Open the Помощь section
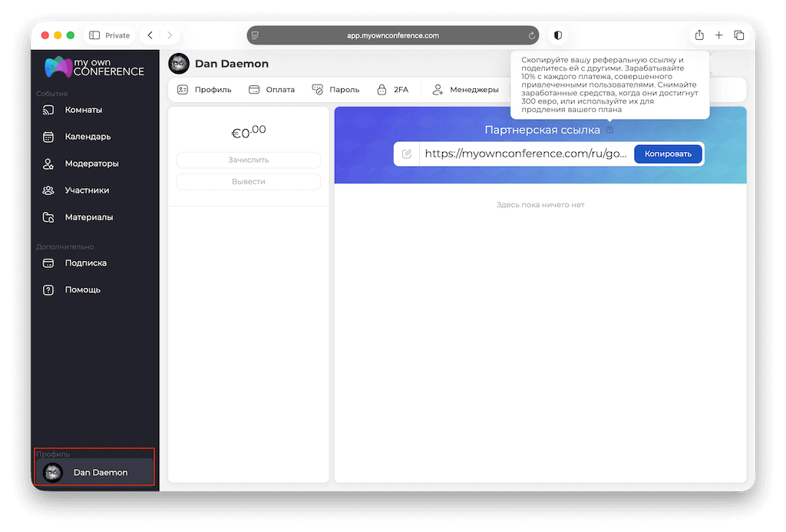 point(82,290)
